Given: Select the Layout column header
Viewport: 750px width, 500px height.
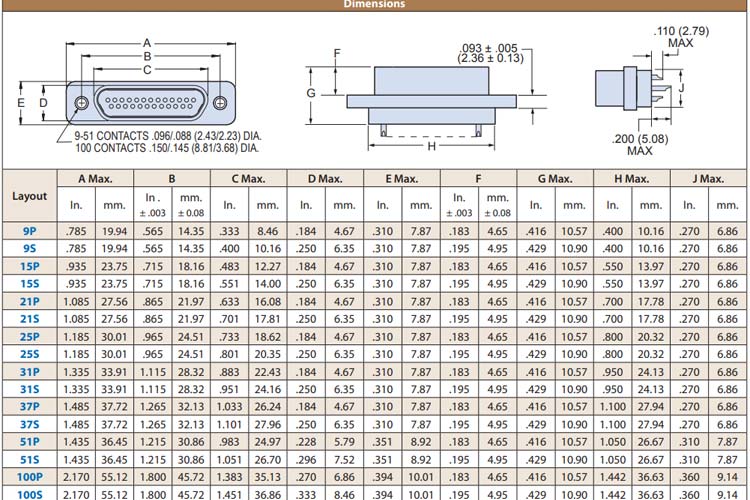Looking at the screenshot, I should click(x=29, y=196).
